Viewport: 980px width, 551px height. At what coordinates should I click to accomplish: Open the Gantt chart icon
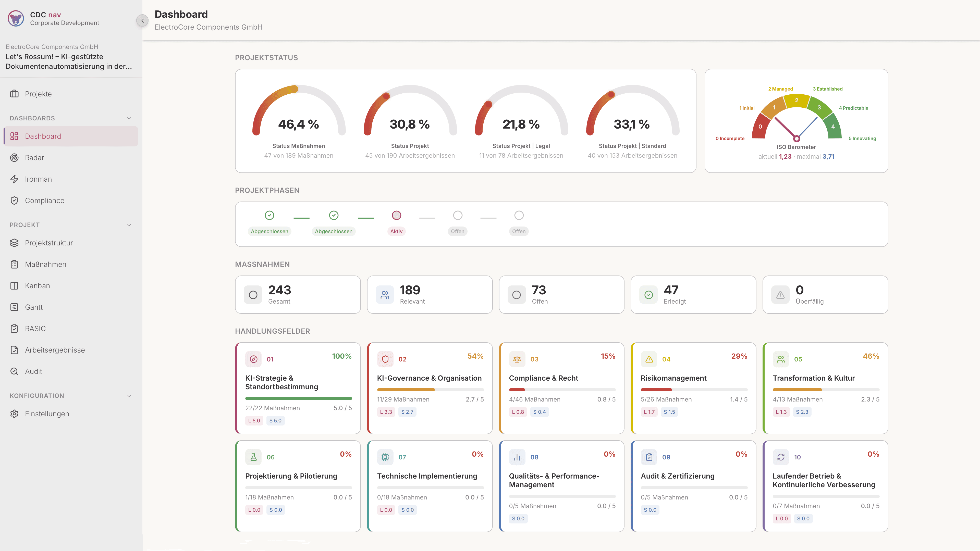point(14,307)
